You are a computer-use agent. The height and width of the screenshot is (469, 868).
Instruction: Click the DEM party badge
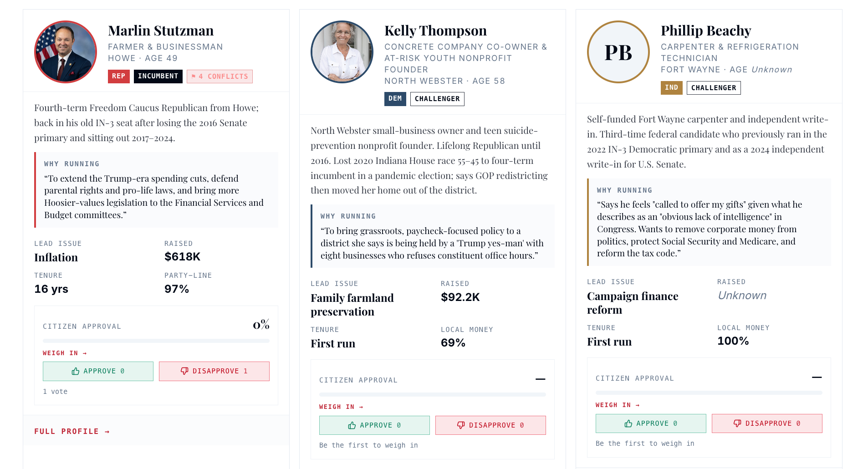point(395,99)
